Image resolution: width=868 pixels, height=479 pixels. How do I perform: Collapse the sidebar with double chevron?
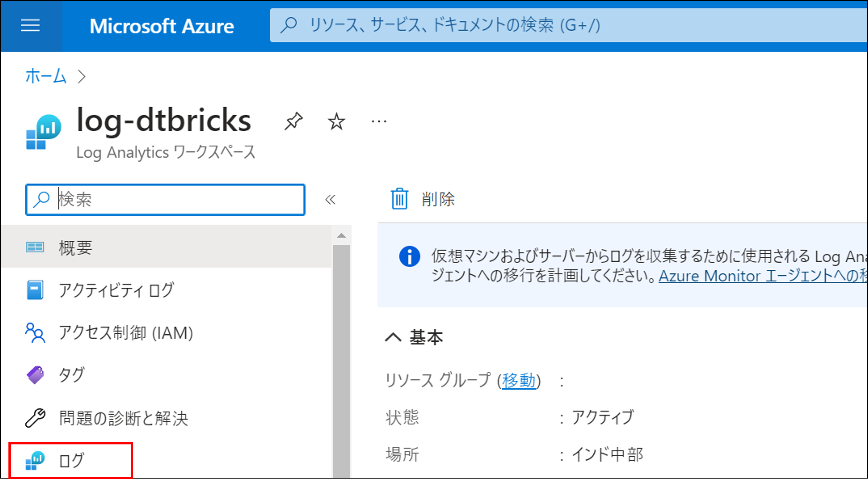tap(330, 199)
